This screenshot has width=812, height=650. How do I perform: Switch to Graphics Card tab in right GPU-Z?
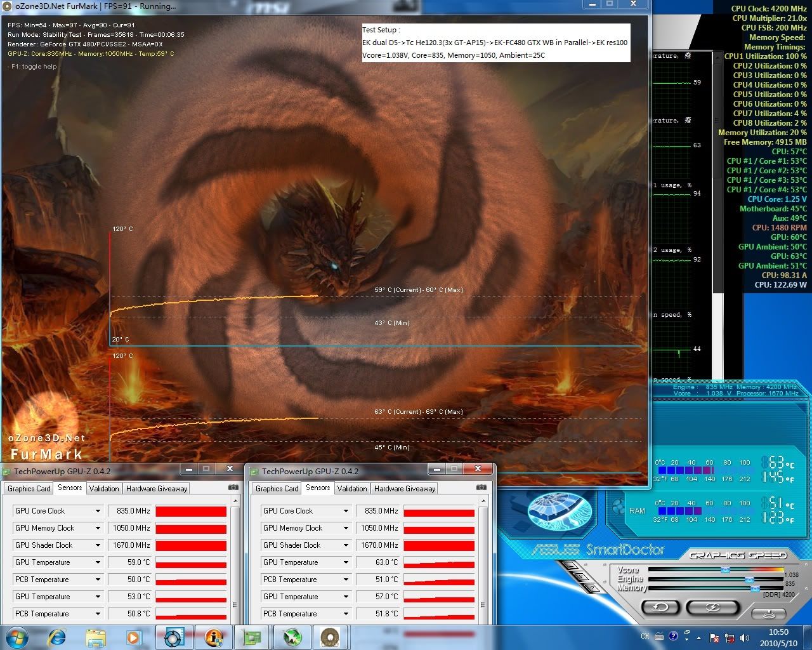[x=277, y=489]
